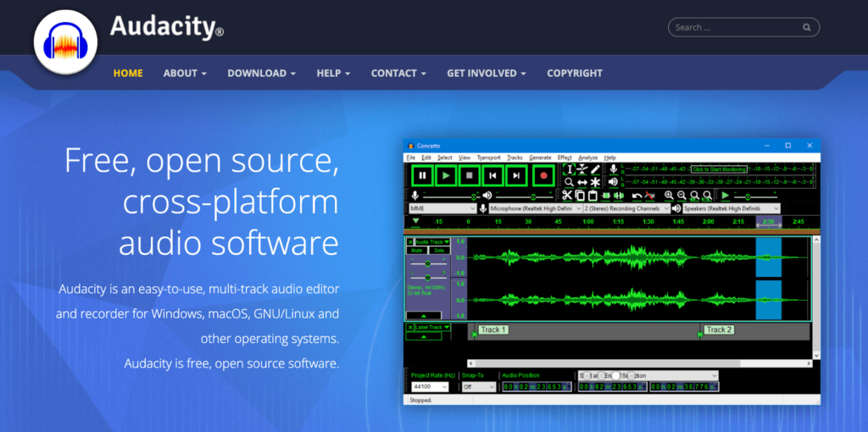Click the website Search input field
Image resolution: width=868 pixels, height=432 pixels.
[743, 28]
